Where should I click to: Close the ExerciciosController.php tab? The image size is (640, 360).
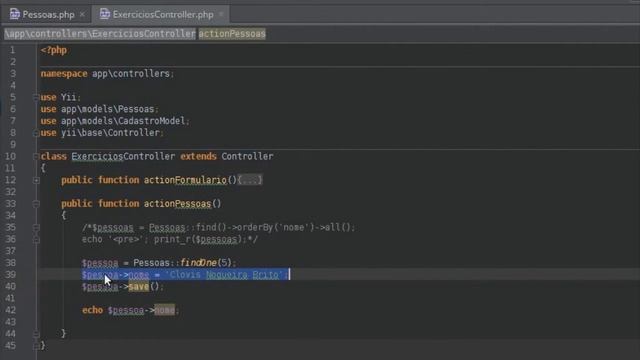[221, 15]
